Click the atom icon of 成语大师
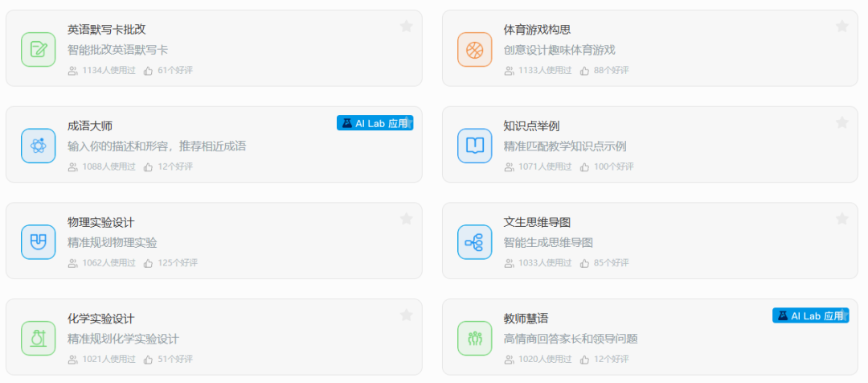 click(39, 146)
